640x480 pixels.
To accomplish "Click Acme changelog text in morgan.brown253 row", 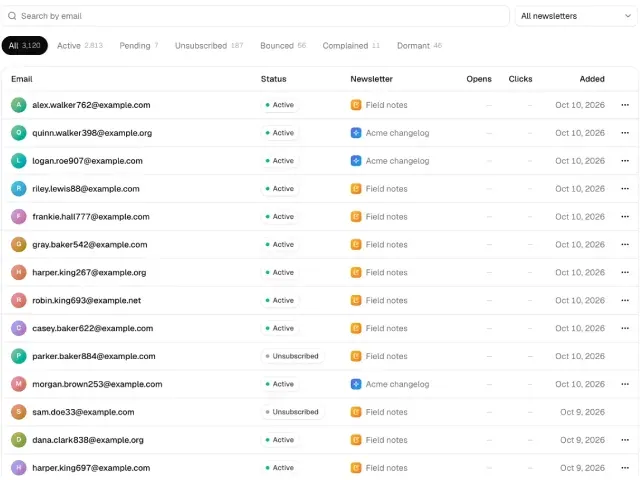I will 397,384.
